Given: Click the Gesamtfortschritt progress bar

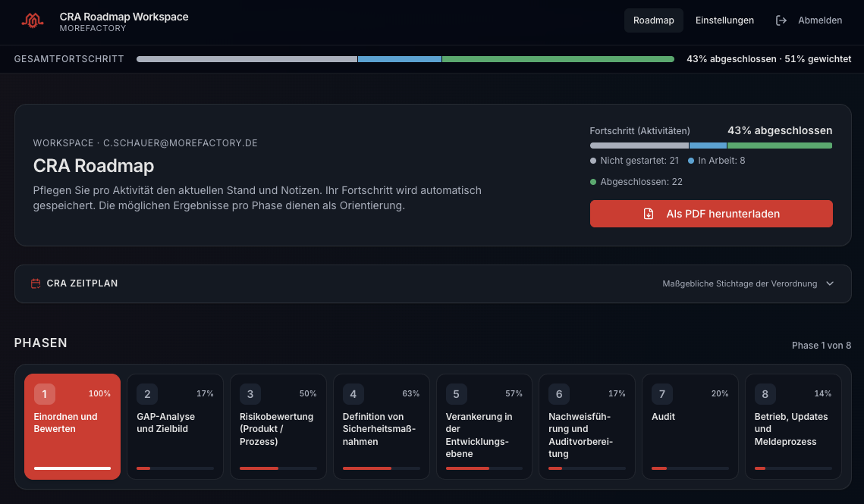Looking at the screenshot, I should 406,59.
